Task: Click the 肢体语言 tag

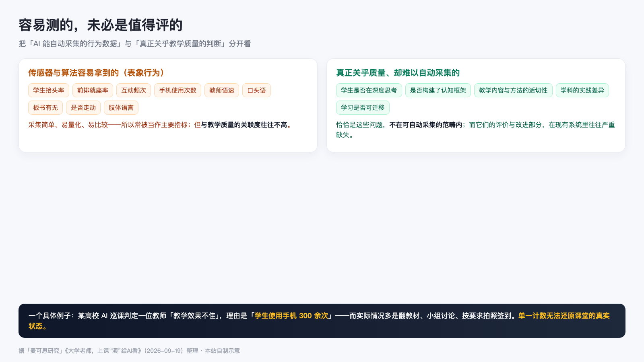Action: coord(121,108)
